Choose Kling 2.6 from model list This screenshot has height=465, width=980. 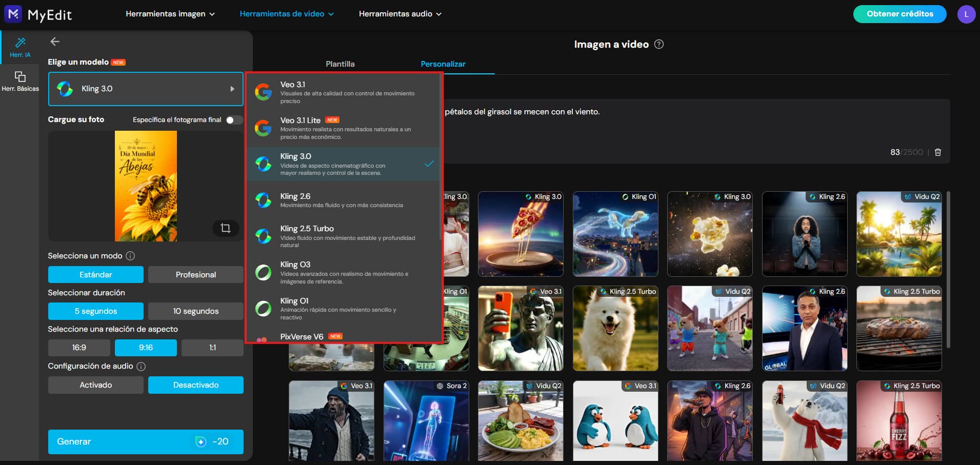click(x=344, y=200)
